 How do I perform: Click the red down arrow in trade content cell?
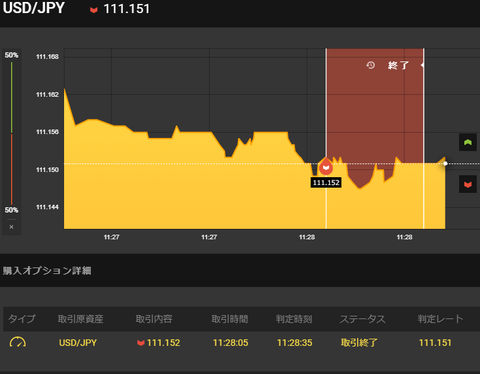(141, 343)
